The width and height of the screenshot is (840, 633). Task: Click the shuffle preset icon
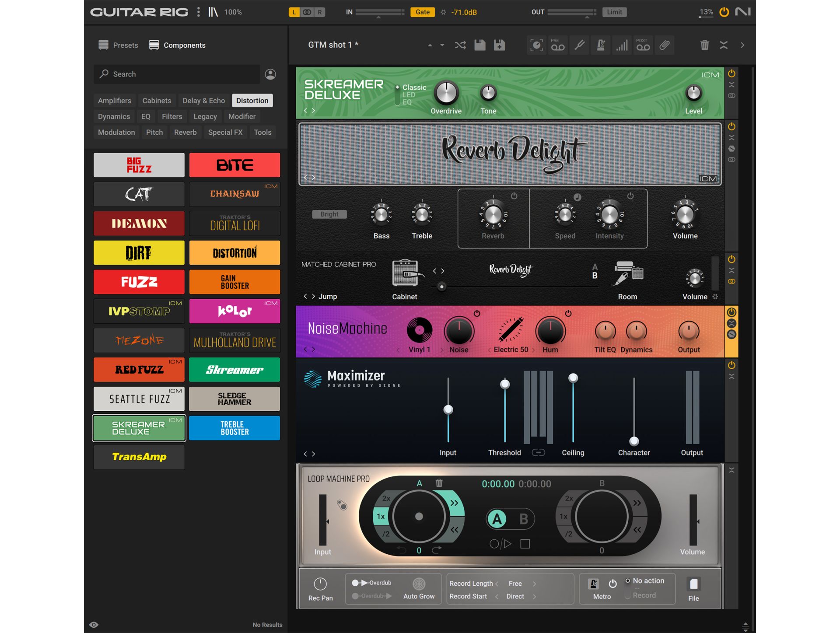click(x=460, y=45)
